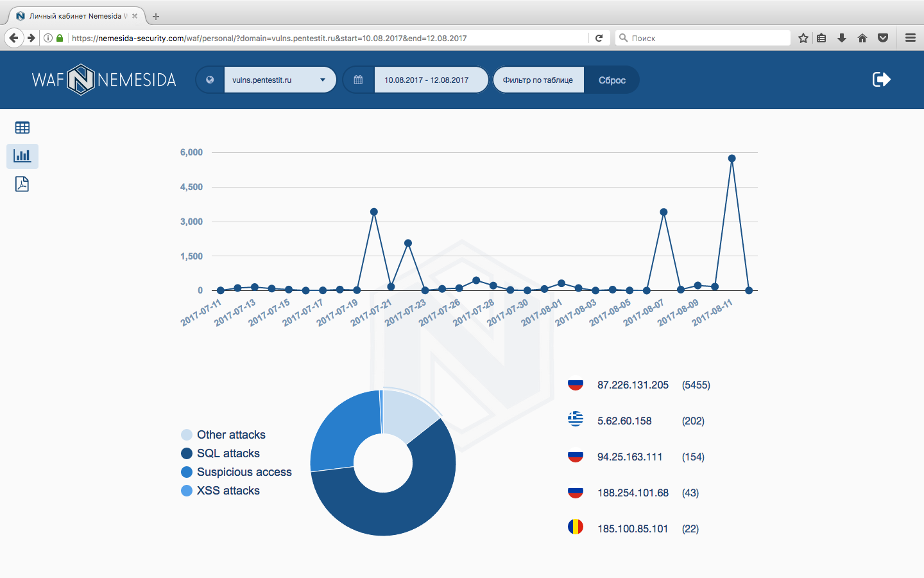Viewport: 924px width, 578px height.
Task: Toggle XSS attacks legend entry
Action: tap(221, 491)
